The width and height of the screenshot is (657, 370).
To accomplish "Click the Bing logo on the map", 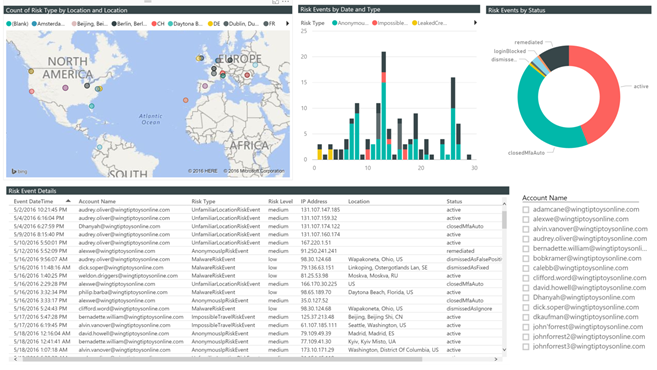I will pyautogui.click(x=19, y=171).
